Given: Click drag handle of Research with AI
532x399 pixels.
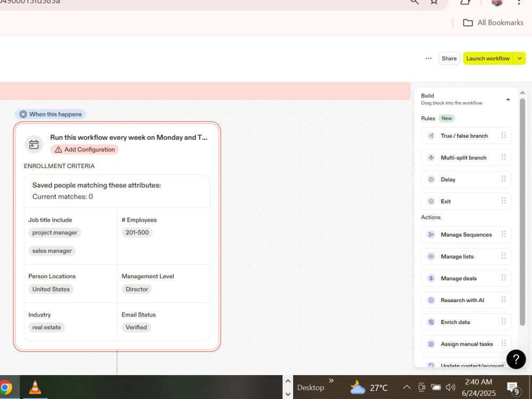Looking at the screenshot, I should click(503, 300).
